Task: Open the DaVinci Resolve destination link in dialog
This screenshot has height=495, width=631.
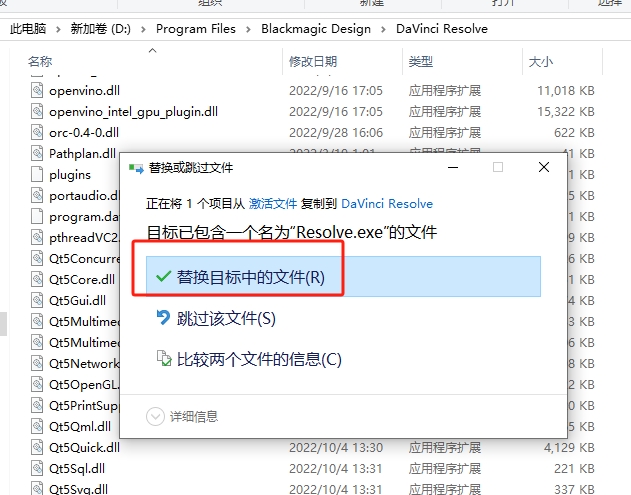Action: pos(387,203)
